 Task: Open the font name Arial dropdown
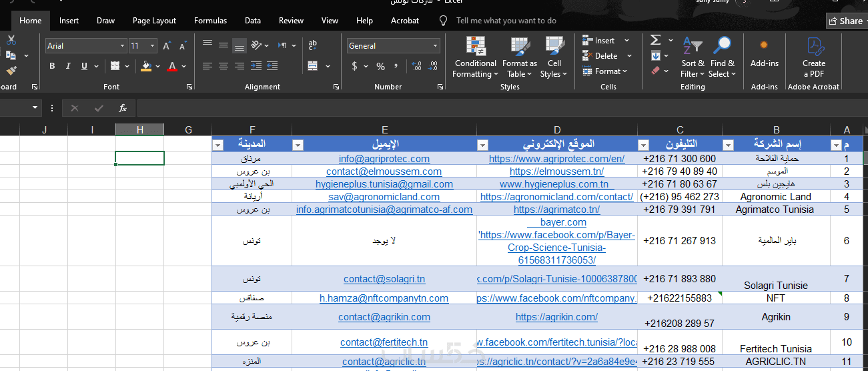[123, 46]
